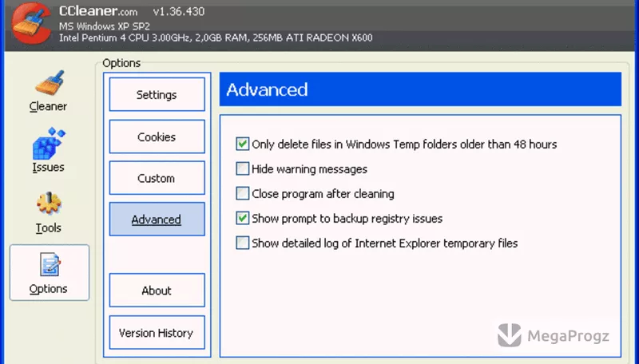Click the 'MS Windows XP SP2' system text
639x364 pixels.
tap(105, 26)
